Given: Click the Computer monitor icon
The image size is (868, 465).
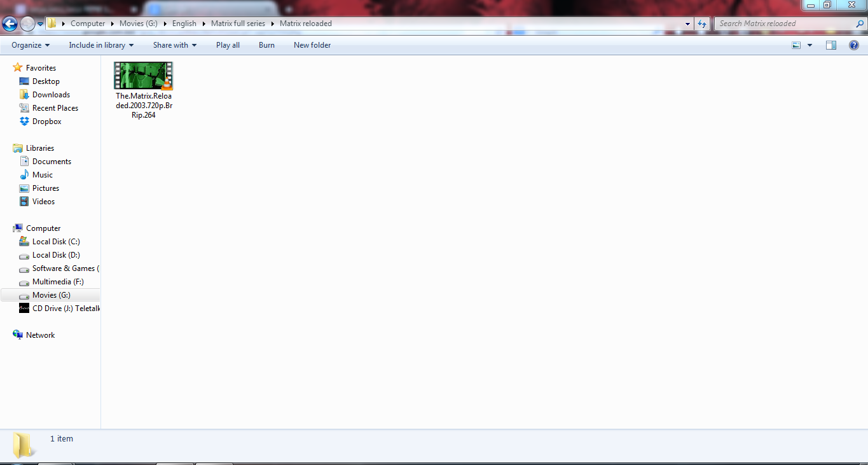Looking at the screenshot, I should tap(18, 228).
